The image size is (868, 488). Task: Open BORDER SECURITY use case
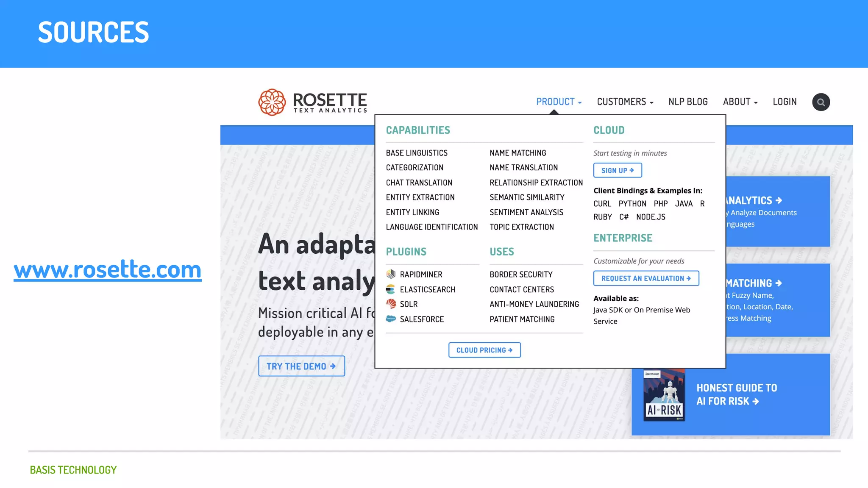point(521,274)
